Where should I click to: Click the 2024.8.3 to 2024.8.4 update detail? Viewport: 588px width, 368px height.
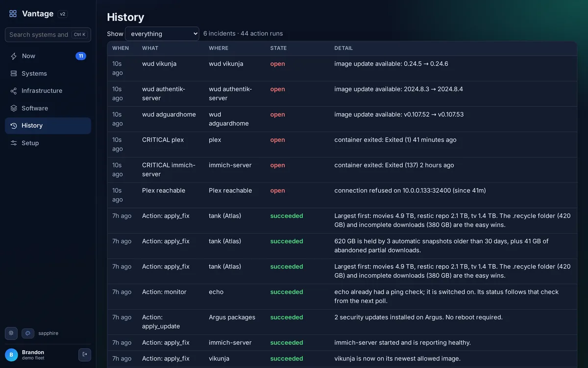[398, 89]
